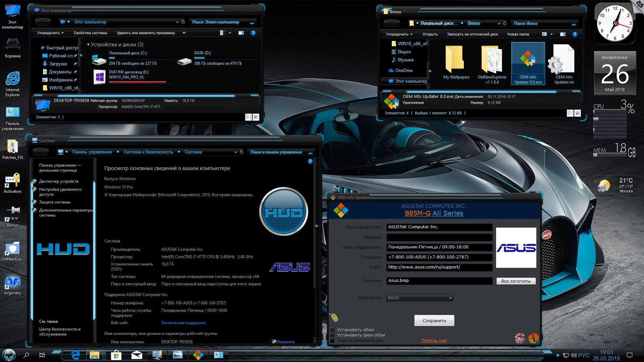Select the OldNewExp... desktop shortcut
644x362 pixels.
click(x=12, y=251)
